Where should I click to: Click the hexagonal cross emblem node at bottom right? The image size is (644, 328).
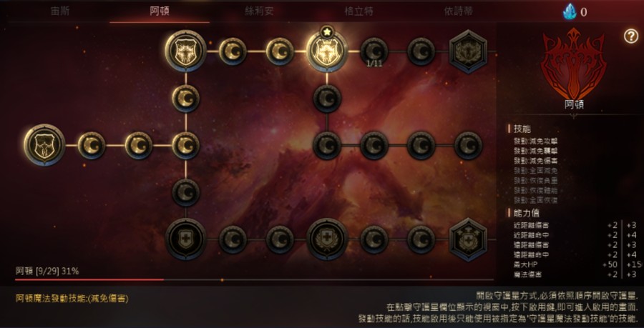point(468,240)
